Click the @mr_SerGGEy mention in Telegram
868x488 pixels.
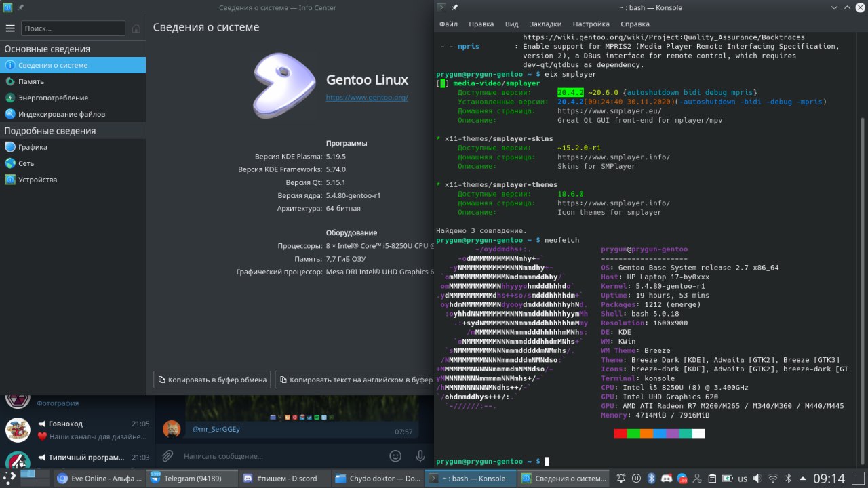[216, 429]
